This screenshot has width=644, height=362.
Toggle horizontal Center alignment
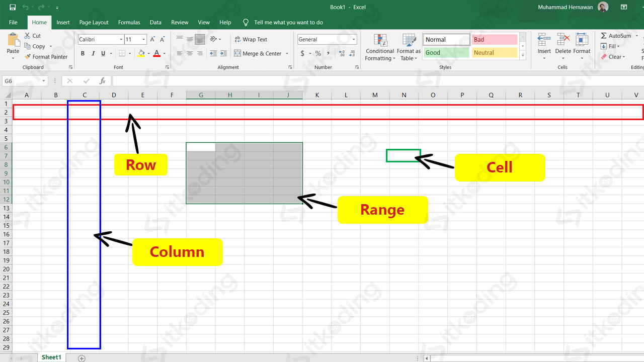(x=190, y=53)
